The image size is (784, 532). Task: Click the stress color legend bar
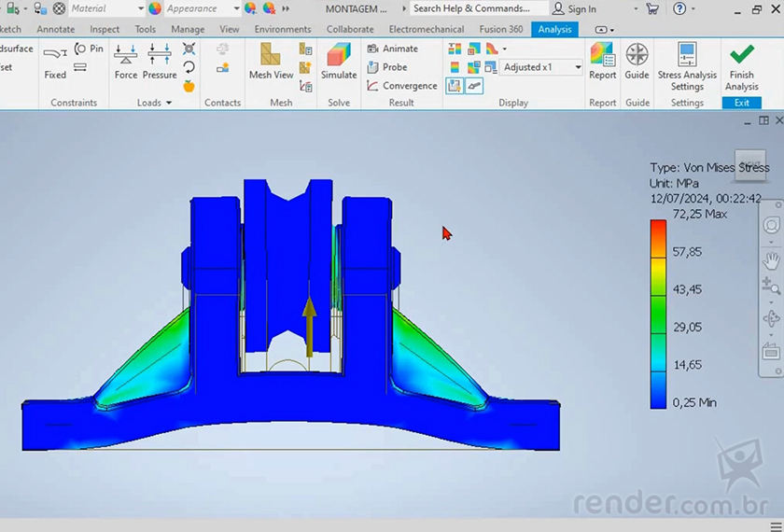[658, 314]
